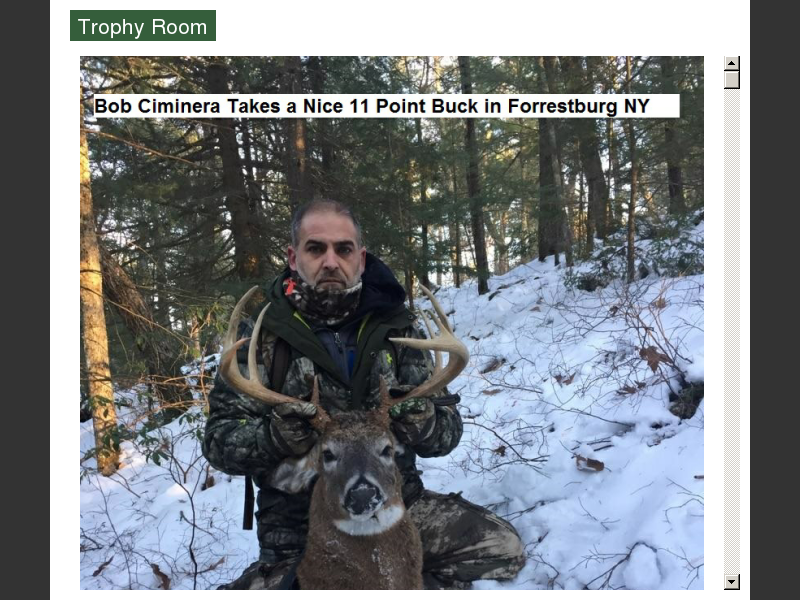800x600 pixels.
Task: Click the deer's white throat patch
Action: pos(361,523)
